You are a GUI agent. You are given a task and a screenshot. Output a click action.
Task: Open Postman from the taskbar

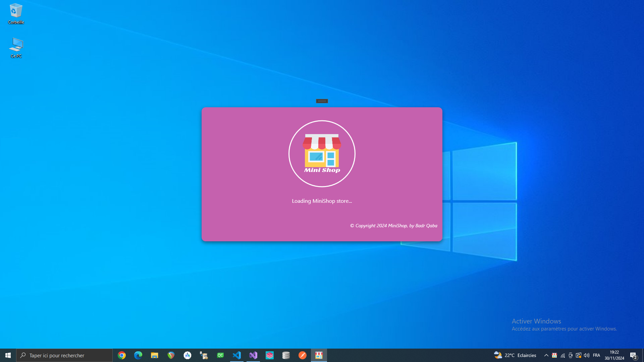coord(303,355)
